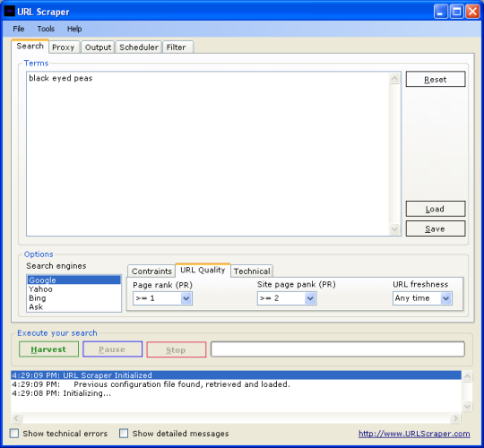Screen dimensions: 484x448
Task: Select the Search tab
Action: (x=30, y=47)
